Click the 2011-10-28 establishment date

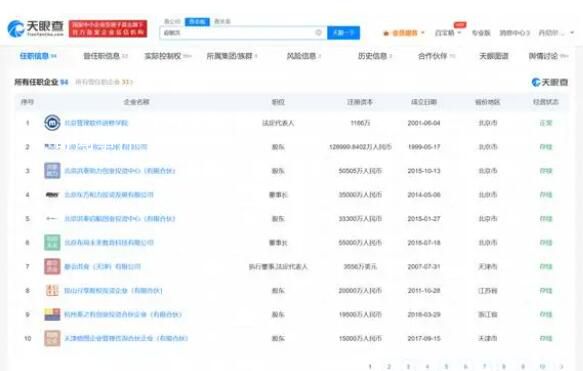(x=424, y=291)
